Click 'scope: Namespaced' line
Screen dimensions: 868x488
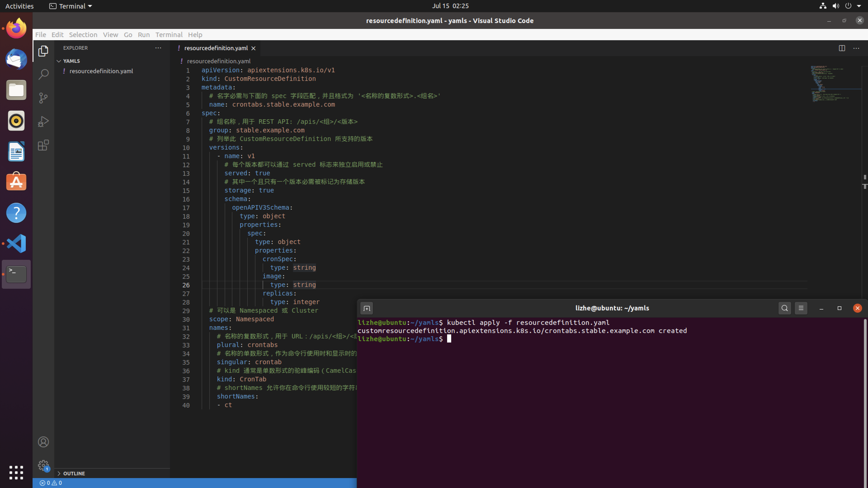pyautogui.click(x=241, y=319)
